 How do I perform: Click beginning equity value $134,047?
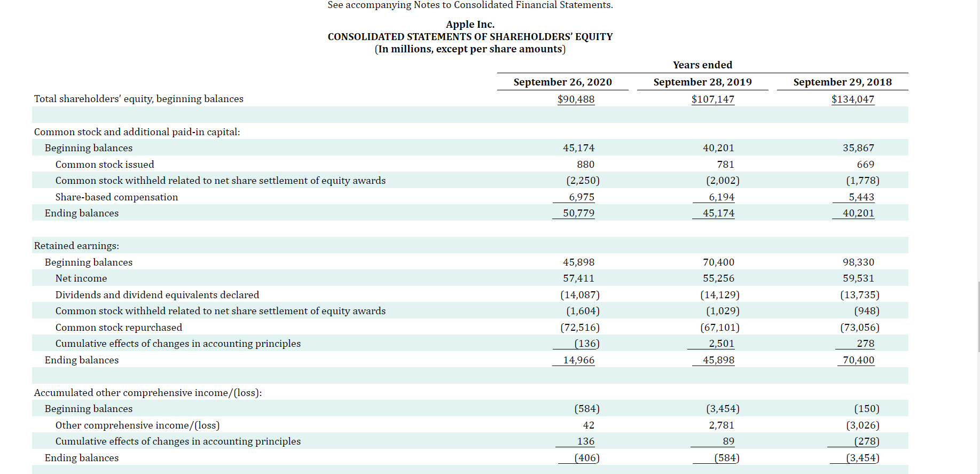(x=852, y=99)
